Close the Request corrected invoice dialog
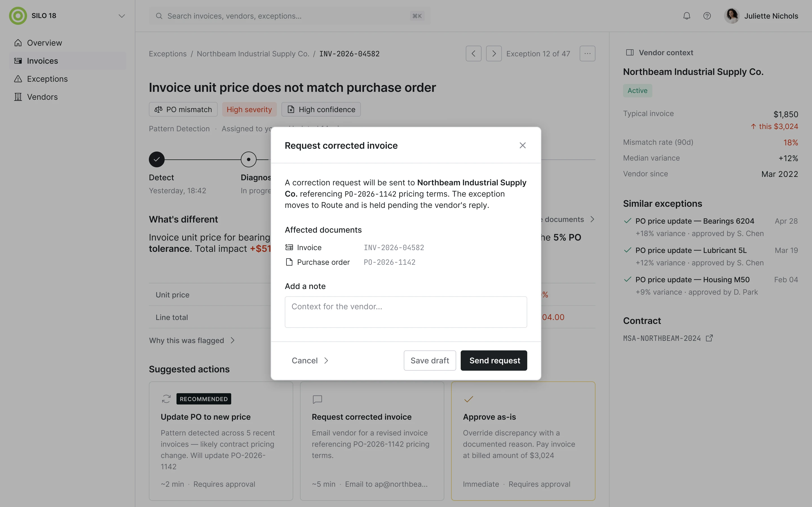 coord(522,145)
